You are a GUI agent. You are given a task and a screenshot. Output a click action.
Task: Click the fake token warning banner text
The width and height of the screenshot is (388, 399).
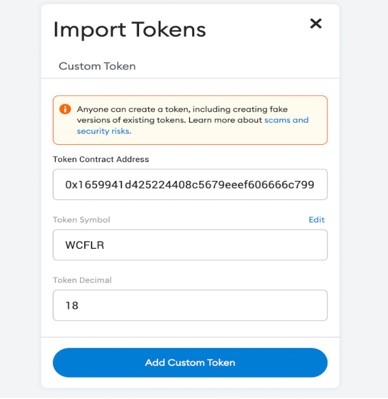tap(193, 120)
